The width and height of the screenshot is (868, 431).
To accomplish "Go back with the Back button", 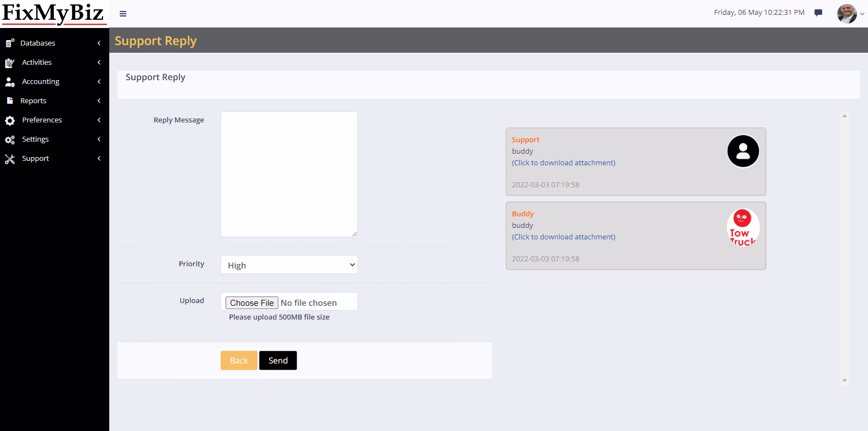I will [239, 361].
